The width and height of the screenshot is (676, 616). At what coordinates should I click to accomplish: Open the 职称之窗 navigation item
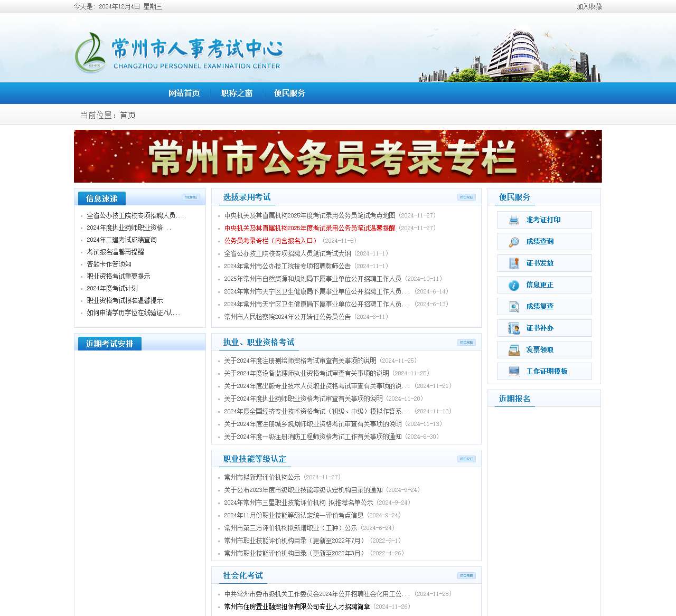[237, 93]
